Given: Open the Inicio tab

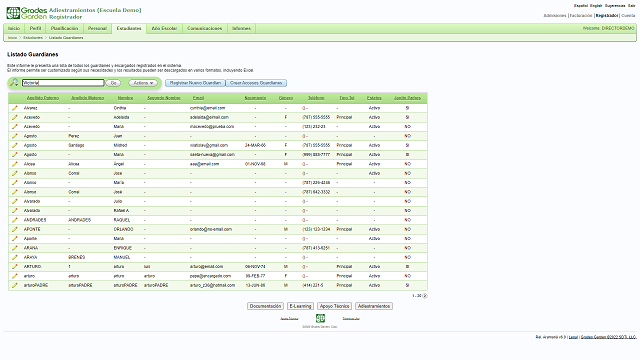Looking at the screenshot, I should 14,29.
